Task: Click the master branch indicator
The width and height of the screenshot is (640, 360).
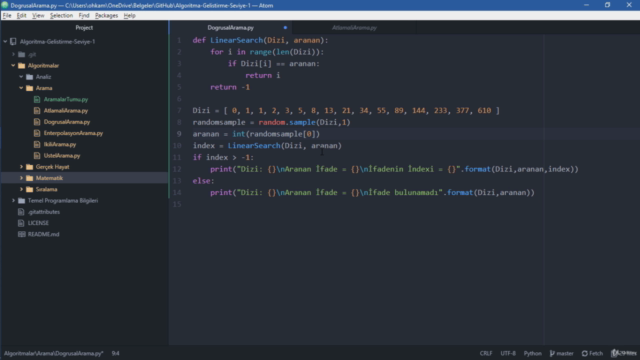Action: tap(562, 353)
